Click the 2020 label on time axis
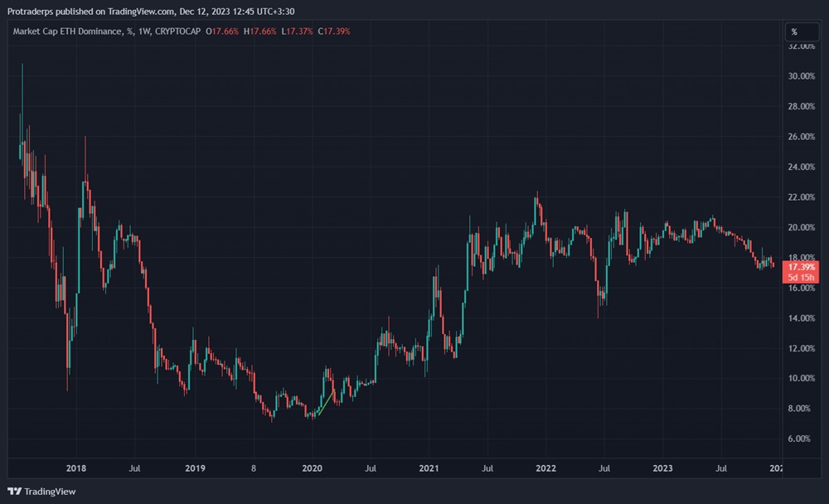This screenshot has width=829, height=504. click(312, 468)
